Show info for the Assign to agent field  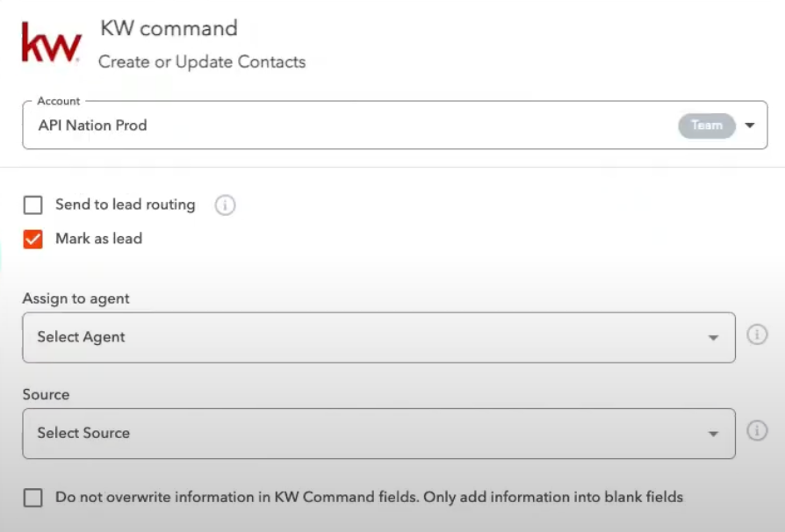[x=757, y=335]
